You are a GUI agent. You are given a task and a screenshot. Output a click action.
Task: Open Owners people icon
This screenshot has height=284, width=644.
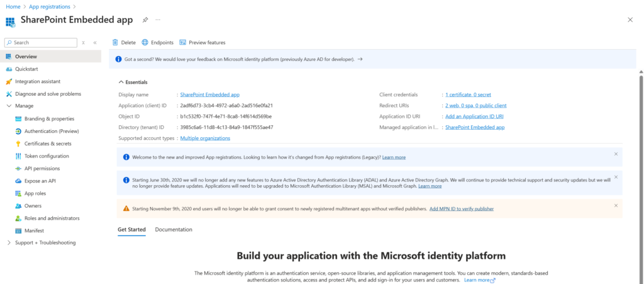[x=18, y=206]
